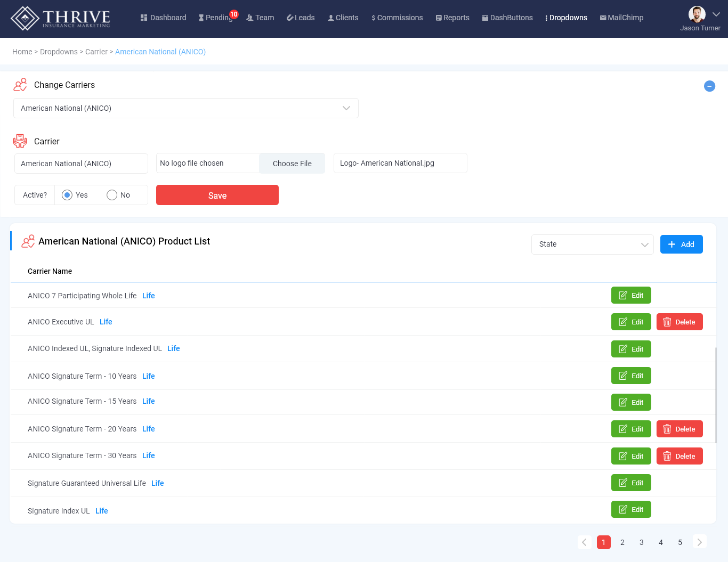Delete ANICO Signature Term - 20 Years
728x562 pixels.
tap(680, 429)
